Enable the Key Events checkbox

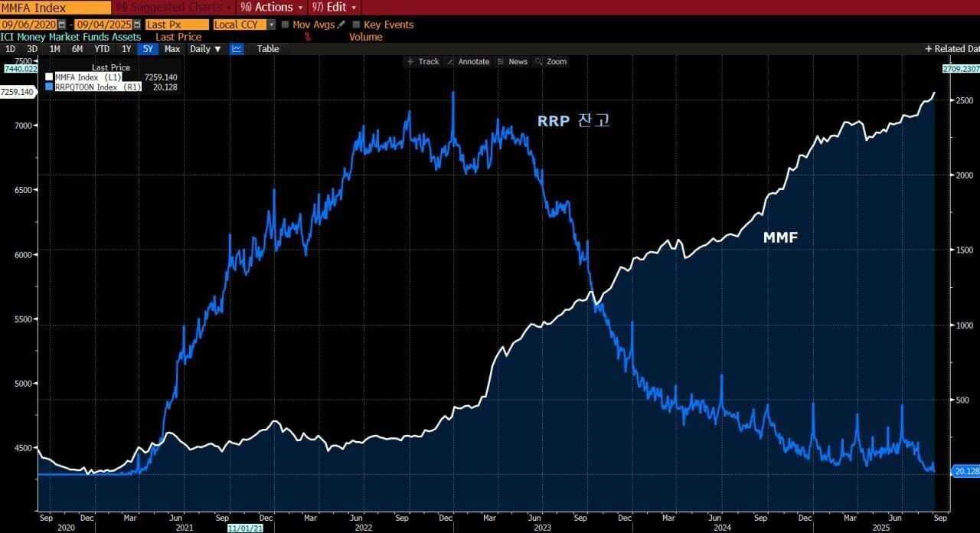[x=356, y=25]
